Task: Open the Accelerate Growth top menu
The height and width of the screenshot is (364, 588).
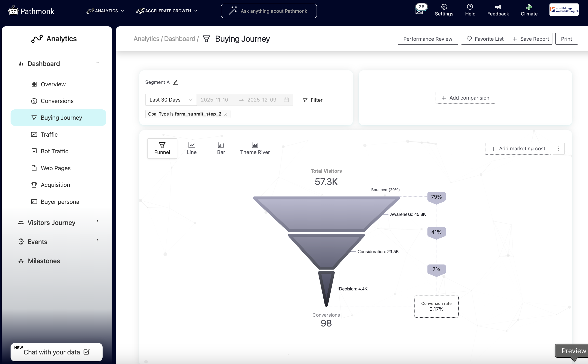Action: [x=167, y=11]
